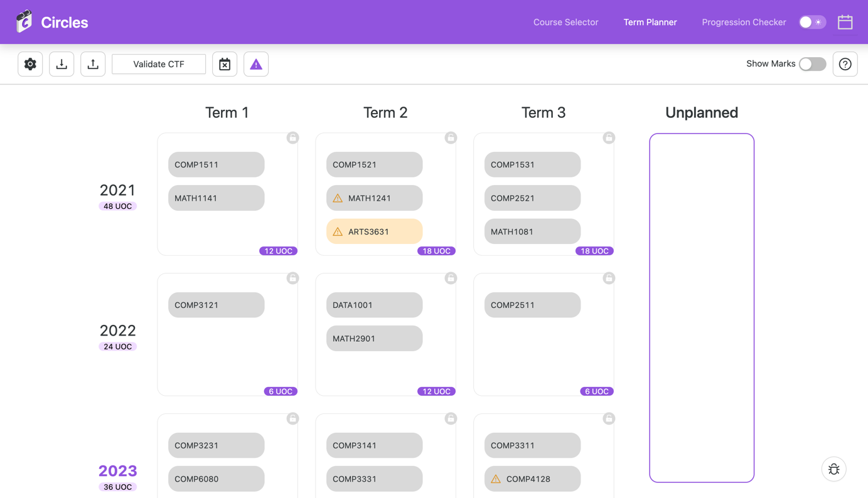
Task: Click the purple warning triangle icon
Action: click(256, 64)
